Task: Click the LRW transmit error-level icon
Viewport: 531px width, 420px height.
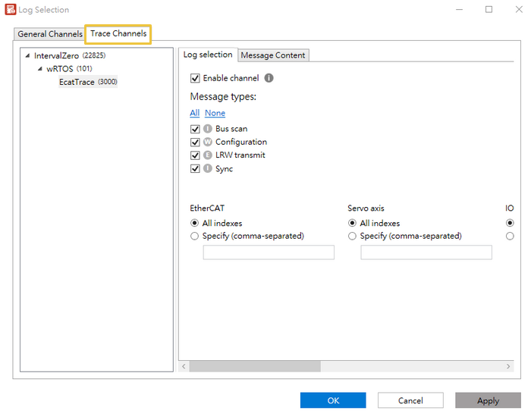Action: (208, 155)
